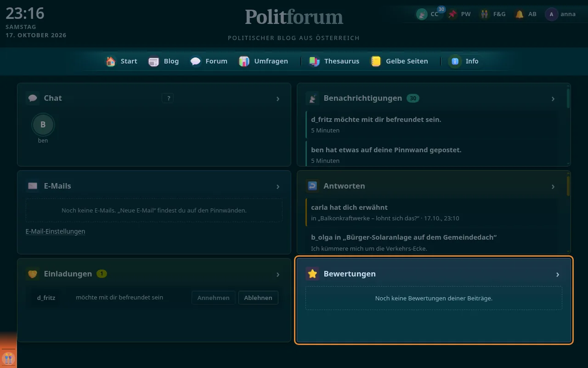Click the PW pin icon
The image size is (588, 368).
coord(453,14)
